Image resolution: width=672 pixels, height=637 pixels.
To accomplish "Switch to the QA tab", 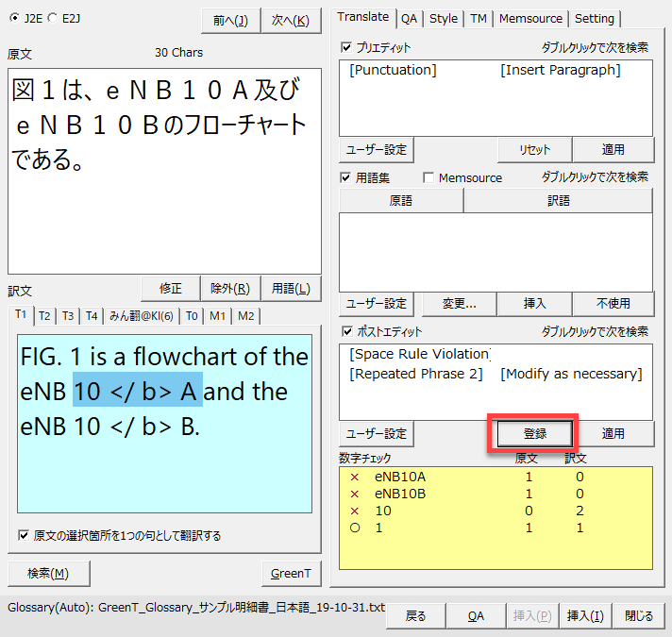I will (x=409, y=18).
